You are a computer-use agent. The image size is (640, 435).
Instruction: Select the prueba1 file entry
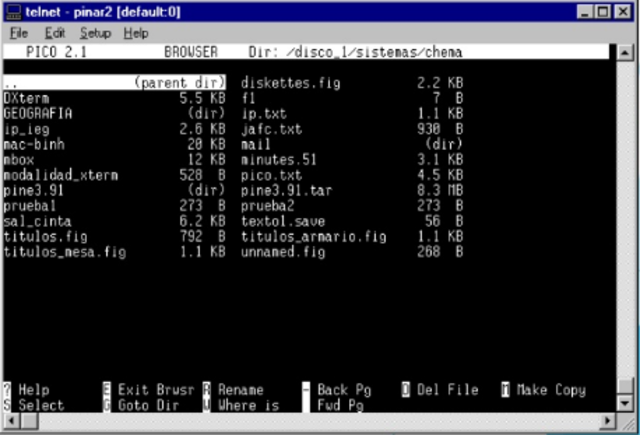[x=115, y=206]
